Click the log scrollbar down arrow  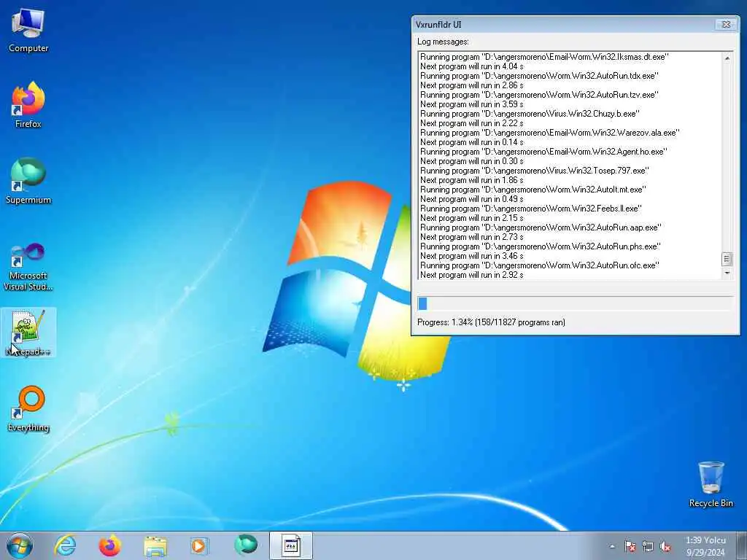[x=727, y=273]
